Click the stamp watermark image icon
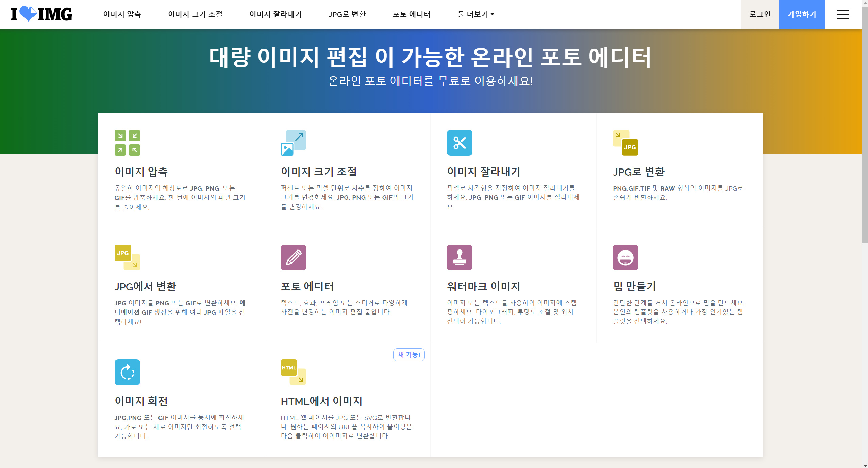This screenshot has width=868, height=468. [x=460, y=257]
